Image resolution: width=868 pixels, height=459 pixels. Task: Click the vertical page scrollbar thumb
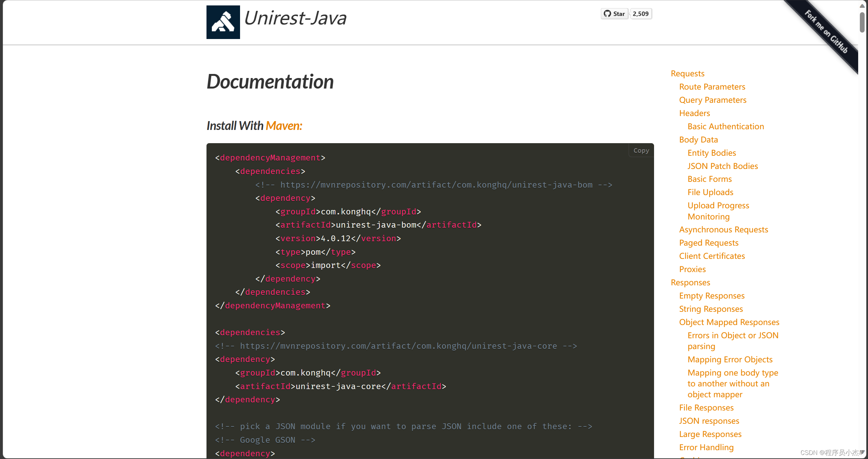[x=862, y=22]
